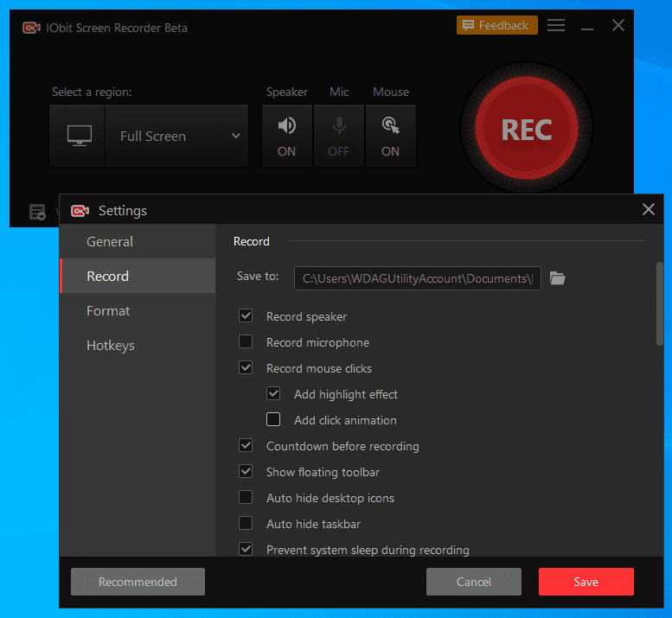Uncheck Countdown before recording
Screen dimensions: 672x618
pyautogui.click(x=246, y=445)
